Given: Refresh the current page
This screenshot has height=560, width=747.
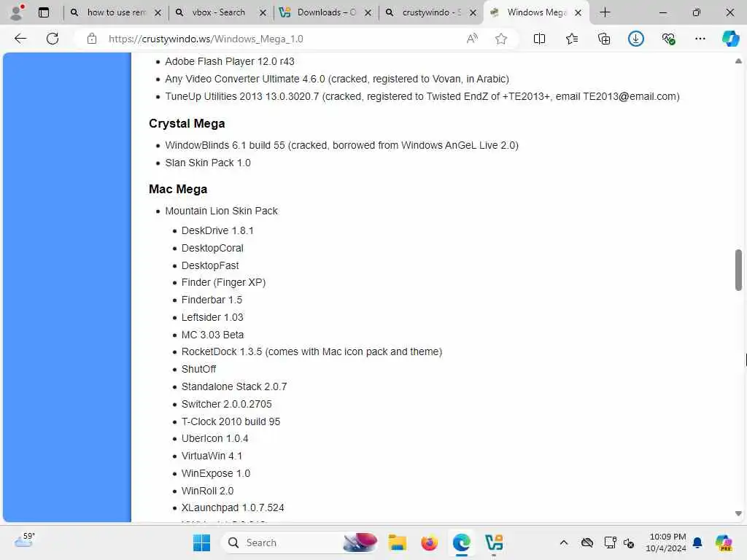Looking at the screenshot, I should (53, 39).
